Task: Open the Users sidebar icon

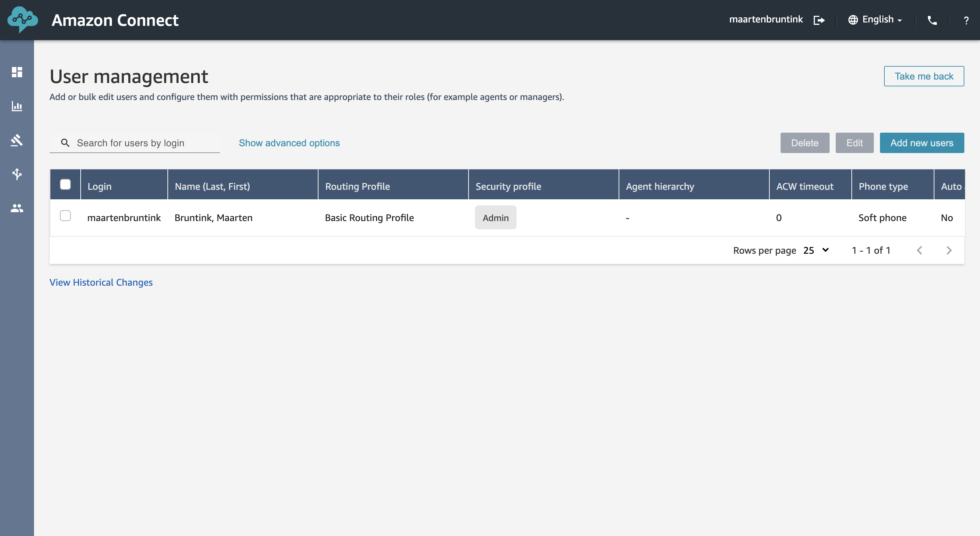Action: click(x=17, y=208)
